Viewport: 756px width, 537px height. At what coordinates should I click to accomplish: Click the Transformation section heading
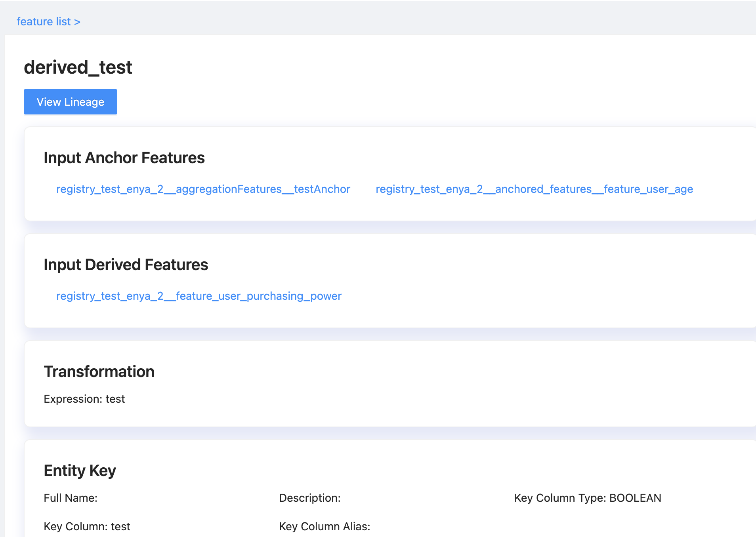pos(99,371)
